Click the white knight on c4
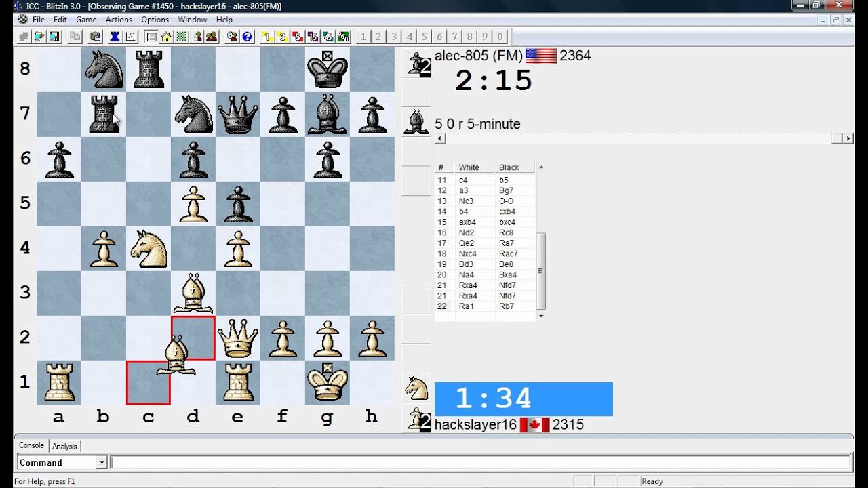The height and width of the screenshot is (488, 868). point(149,248)
